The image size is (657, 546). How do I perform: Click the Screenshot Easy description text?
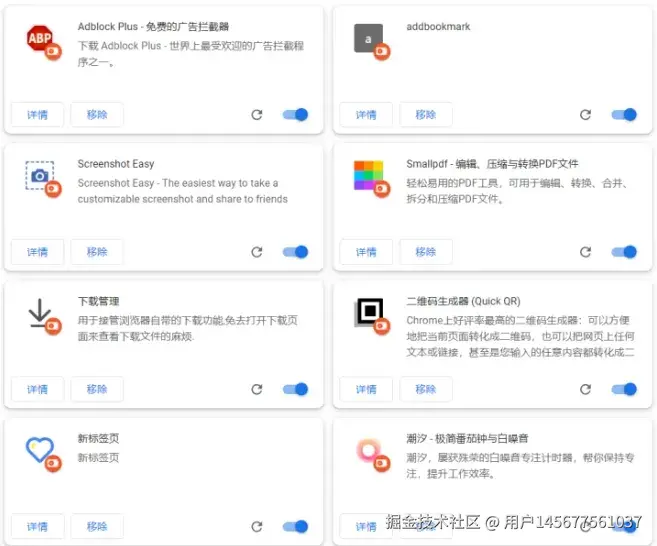coord(183,191)
